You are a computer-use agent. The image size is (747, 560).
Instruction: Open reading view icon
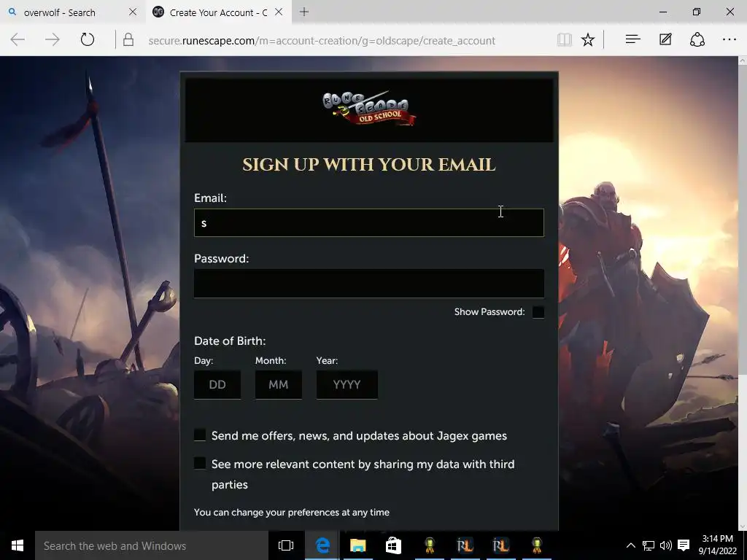565,40
